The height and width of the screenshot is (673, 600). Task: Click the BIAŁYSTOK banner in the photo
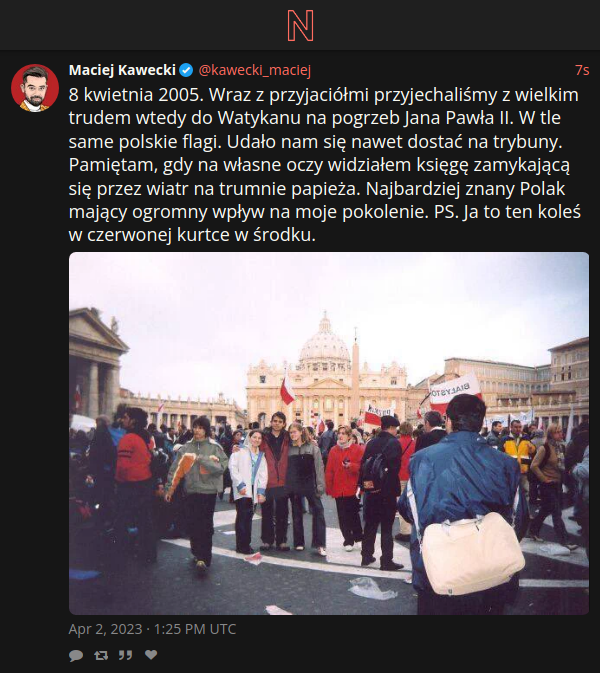pos(455,391)
